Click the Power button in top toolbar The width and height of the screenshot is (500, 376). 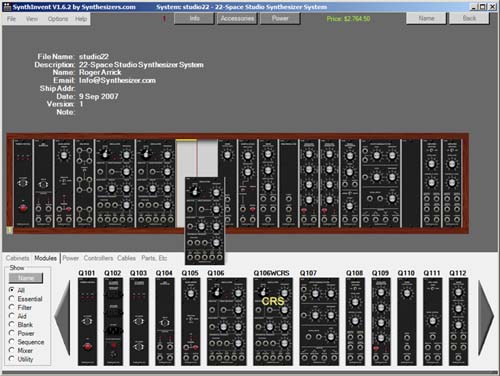pyautogui.click(x=280, y=19)
